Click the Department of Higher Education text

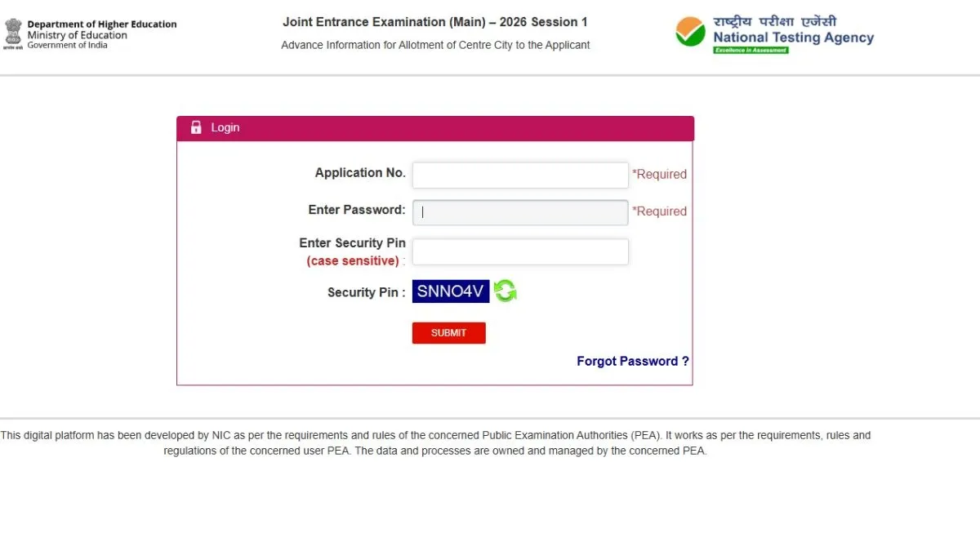102,24
